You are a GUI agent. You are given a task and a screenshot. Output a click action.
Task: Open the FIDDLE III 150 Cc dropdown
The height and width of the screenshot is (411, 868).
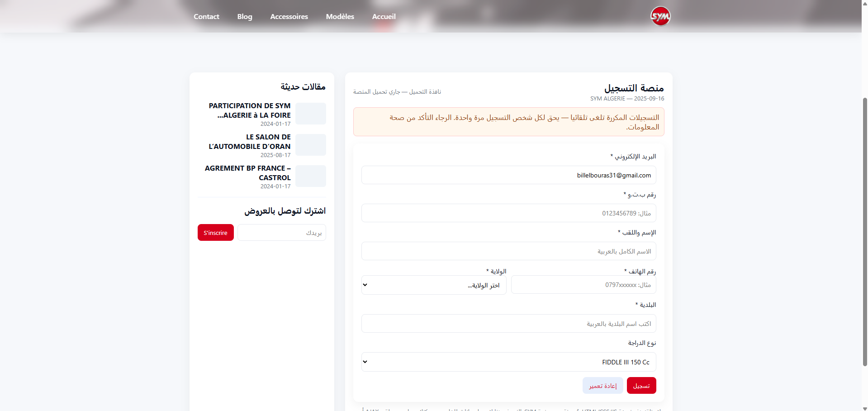(x=508, y=362)
